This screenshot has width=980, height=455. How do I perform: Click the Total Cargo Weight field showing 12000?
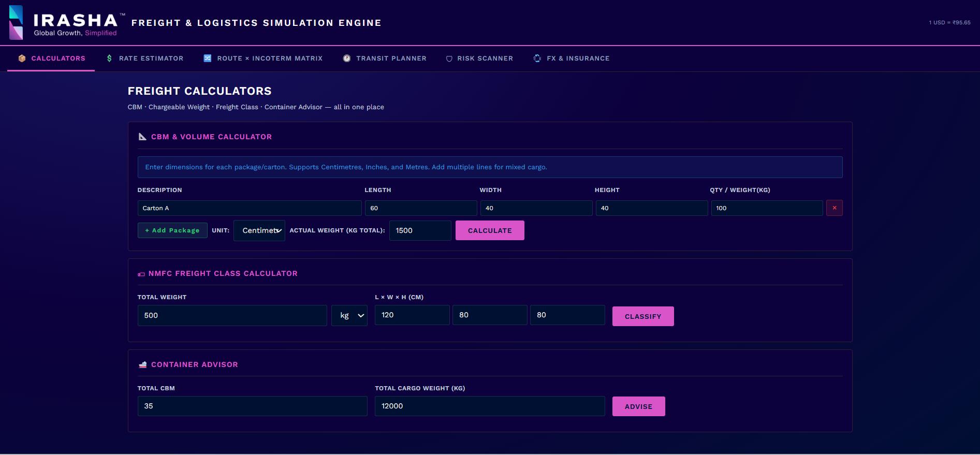pos(490,406)
